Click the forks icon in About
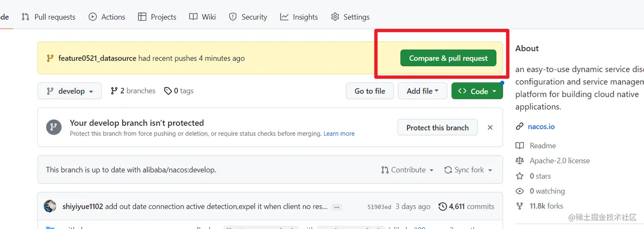The width and height of the screenshot is (644, 229). tap(520, 206)
